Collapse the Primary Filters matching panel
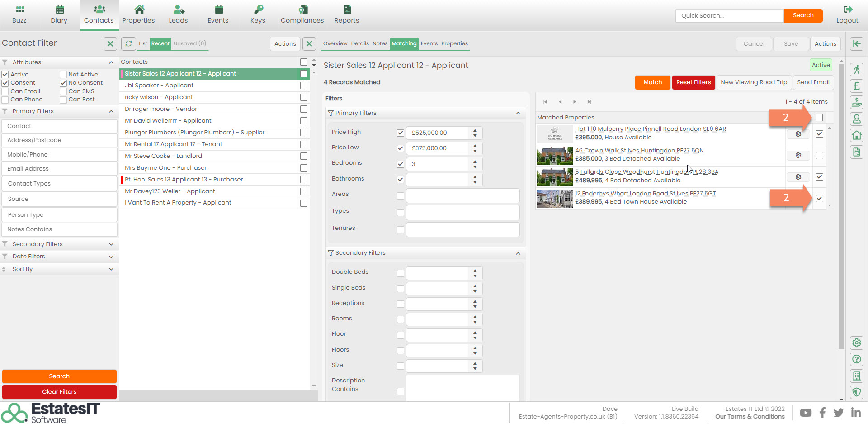This screenshot has height=424, width=868. [518, 113]
